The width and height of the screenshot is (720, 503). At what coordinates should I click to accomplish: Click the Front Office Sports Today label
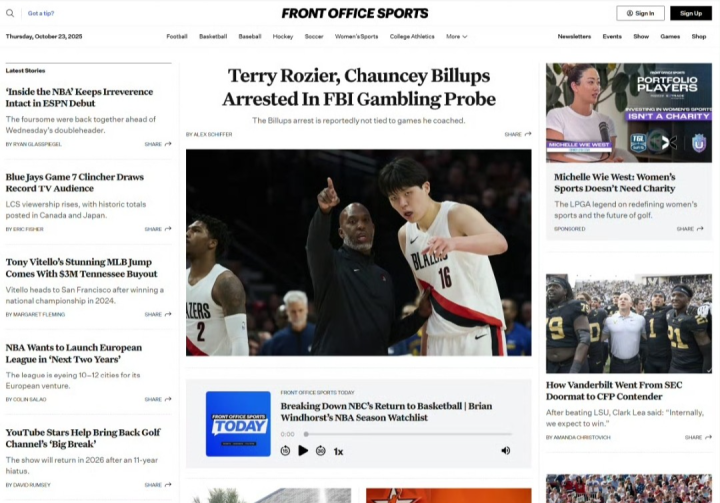(x=317, y=392)
